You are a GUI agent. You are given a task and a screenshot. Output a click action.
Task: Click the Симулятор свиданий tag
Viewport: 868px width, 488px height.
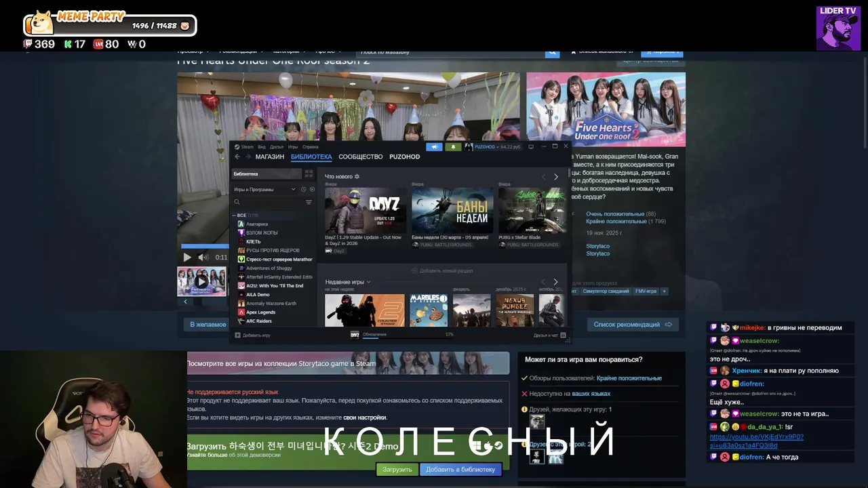[x=606, y=291]
